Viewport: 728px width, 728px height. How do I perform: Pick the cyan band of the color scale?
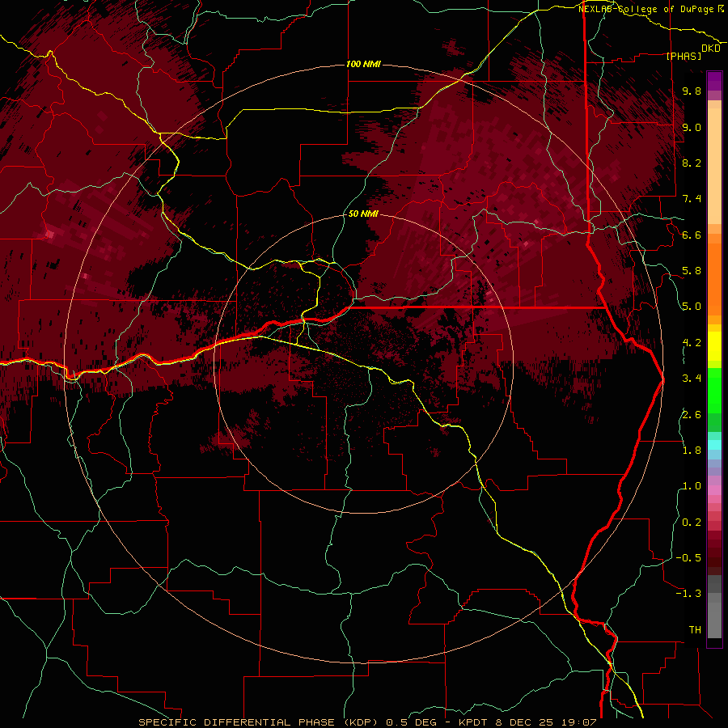point(714,445)
